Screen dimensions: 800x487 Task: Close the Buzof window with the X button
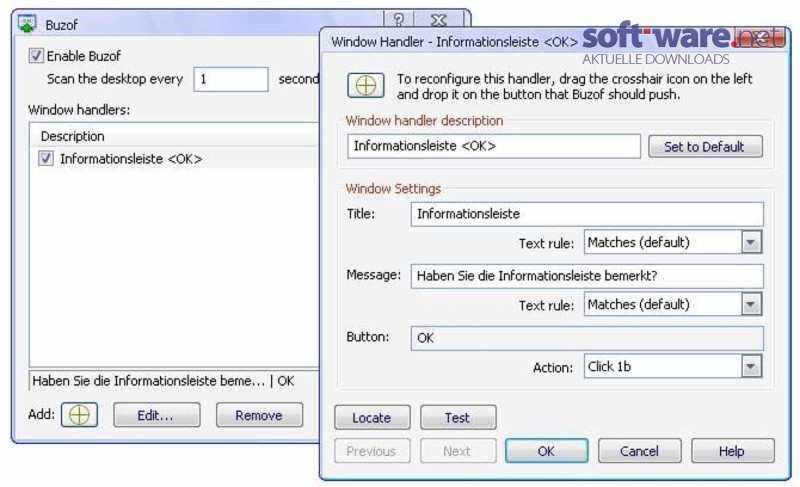(x=439, y=20)
